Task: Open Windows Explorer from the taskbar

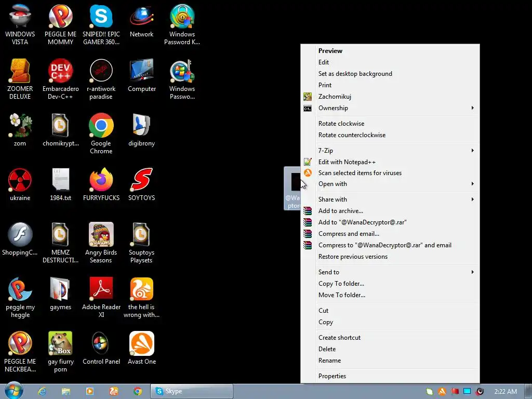Action: pos(66,392)
